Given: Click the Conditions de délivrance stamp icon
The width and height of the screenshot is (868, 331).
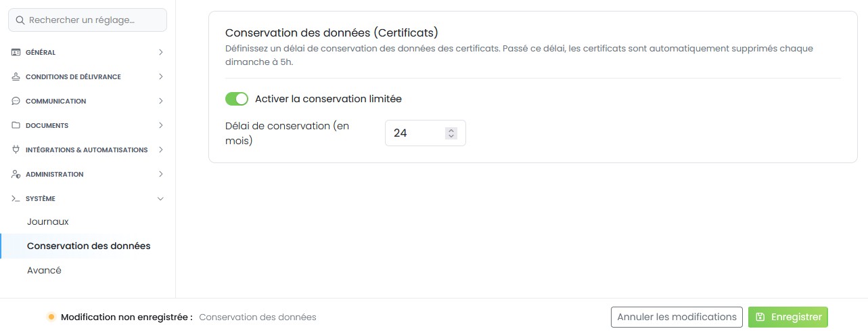Looking at the screenshot, I should pos(16,76).
